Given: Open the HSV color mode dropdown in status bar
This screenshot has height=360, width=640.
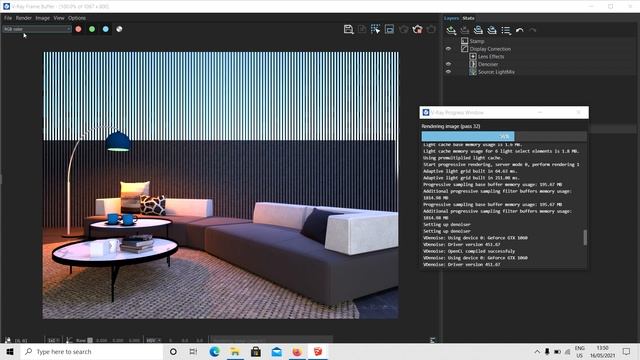Looking at the screenshot, I should [x=153, y=340].
